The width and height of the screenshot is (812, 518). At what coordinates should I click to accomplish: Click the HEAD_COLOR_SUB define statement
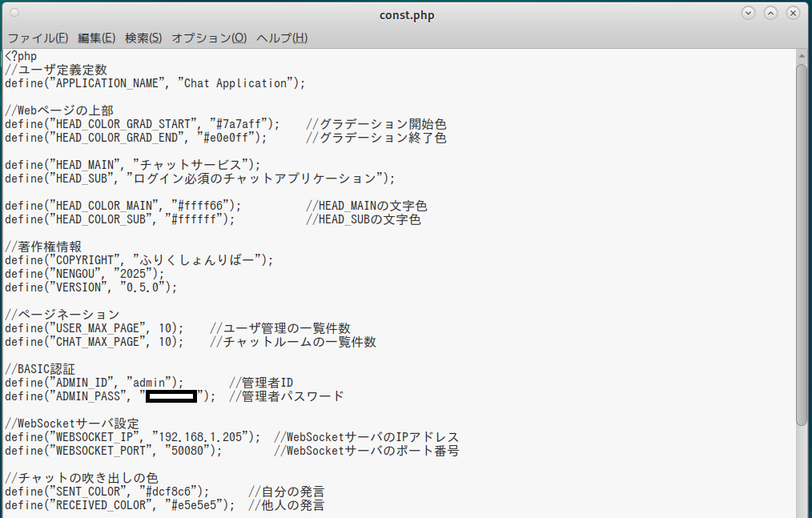pyautogui.click(x=120, y=219)
